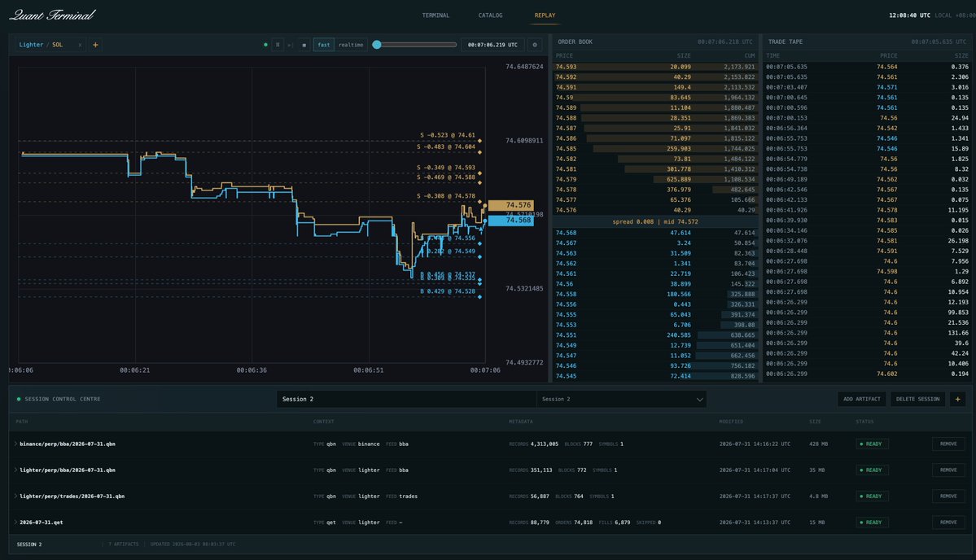Click the bid price label 74.568 on chart
The height and width of the screenshot is (560, 976).
(x=511, y=221)
